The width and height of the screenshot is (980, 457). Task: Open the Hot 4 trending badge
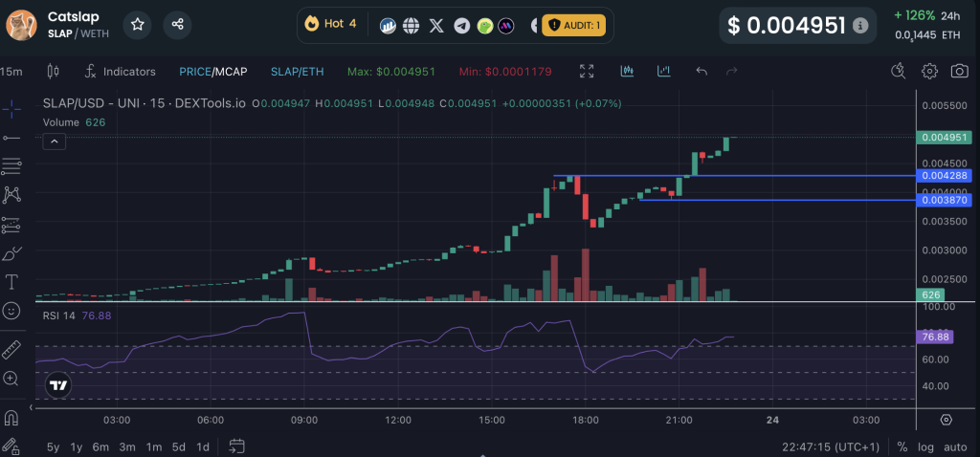(330, 24)
